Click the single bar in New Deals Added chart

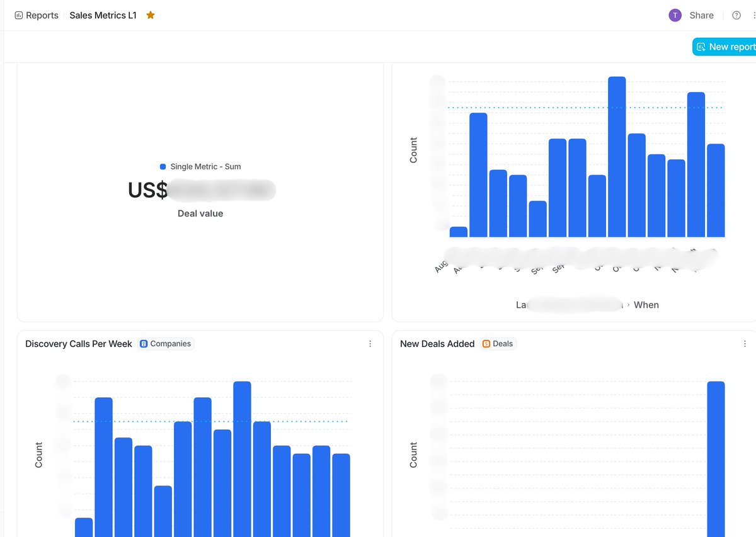716,459
